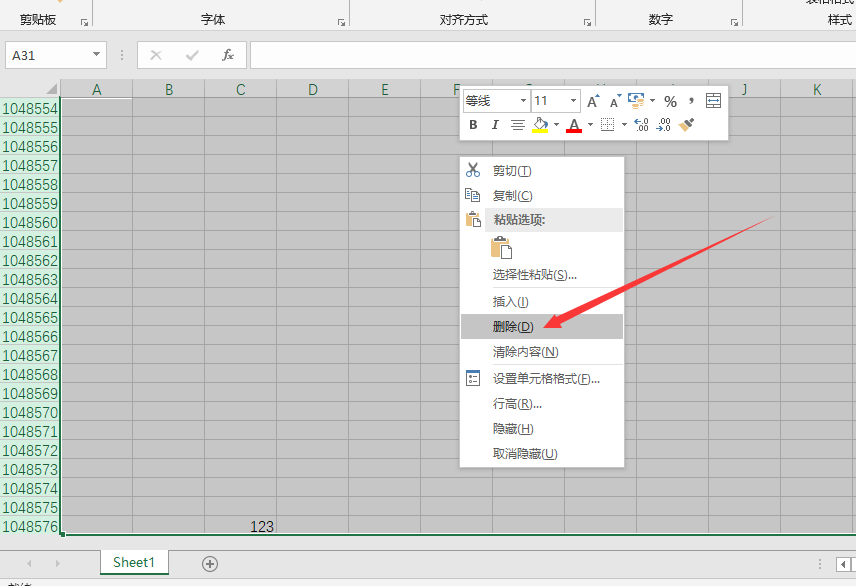The width and height of the screenshot is (856, 586).
Task: Click the enter checkmark formula button
Action: pyautogui.click(x=192, y=55)
